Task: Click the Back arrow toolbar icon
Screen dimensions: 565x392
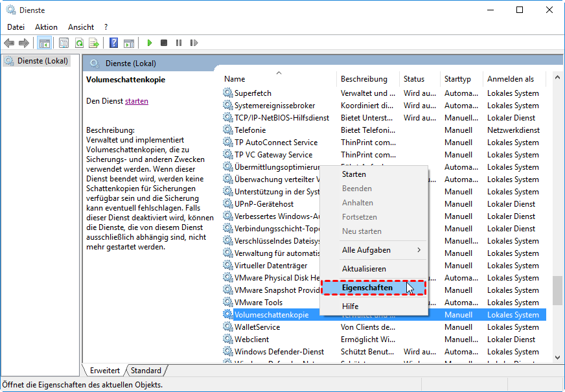Action: pyautogui.click(x=9, y=43)
